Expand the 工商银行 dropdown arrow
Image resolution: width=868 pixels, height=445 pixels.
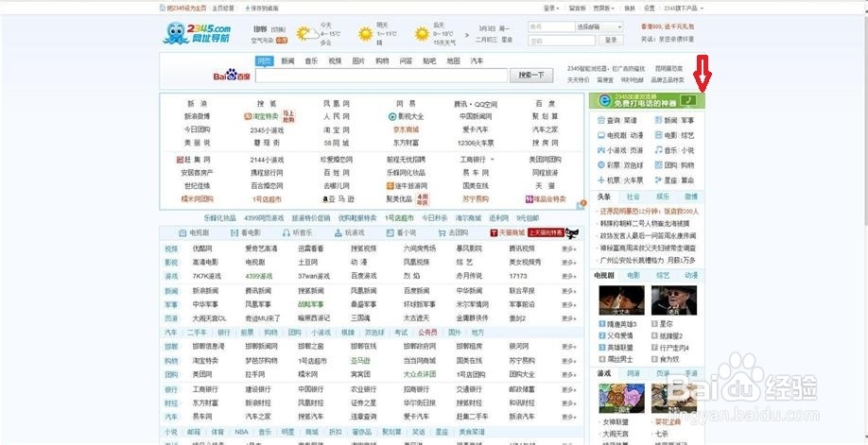coord(493,160)
